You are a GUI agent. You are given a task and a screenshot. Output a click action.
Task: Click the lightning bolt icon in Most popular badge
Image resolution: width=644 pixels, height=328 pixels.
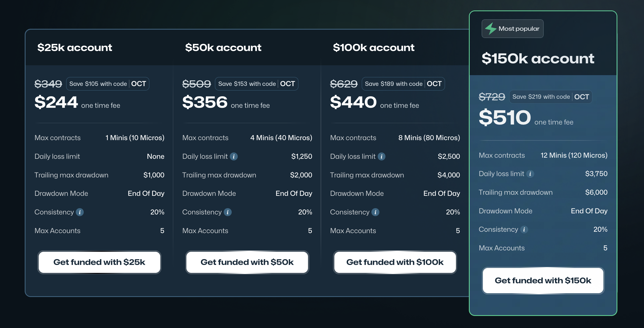491,28
